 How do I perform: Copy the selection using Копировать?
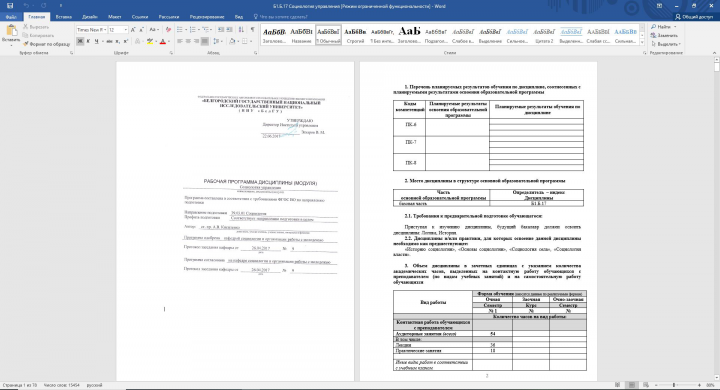click(x=38, y=35)
